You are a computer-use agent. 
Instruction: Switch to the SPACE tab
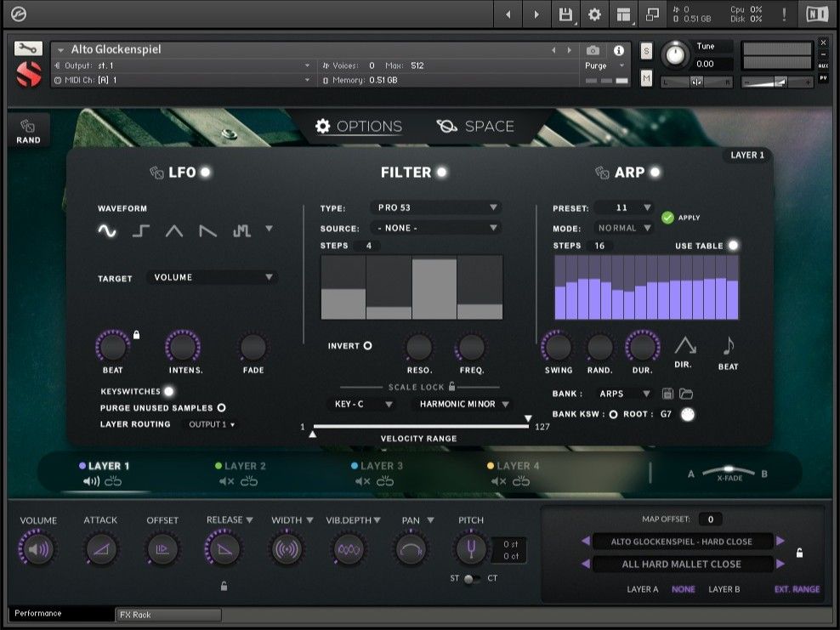489,126
